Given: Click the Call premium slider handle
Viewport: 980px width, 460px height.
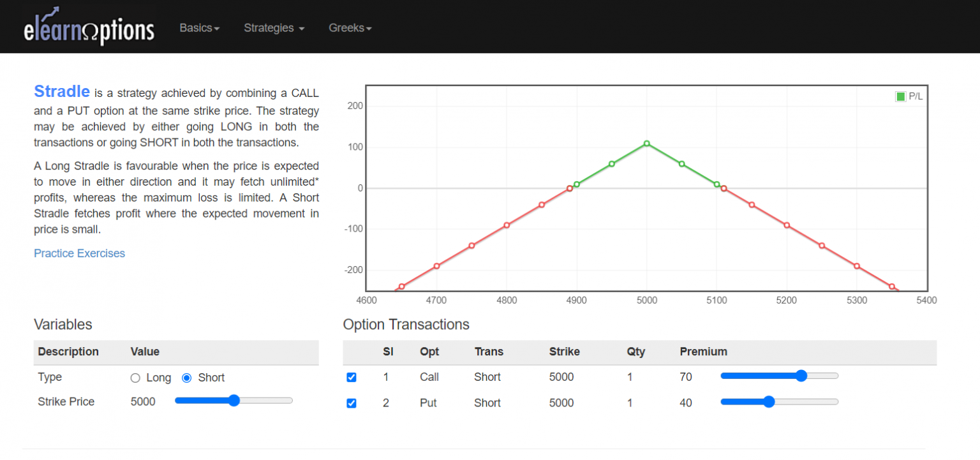Looking at the screenshot, I should pyautogui.click(x=801, y=376).
